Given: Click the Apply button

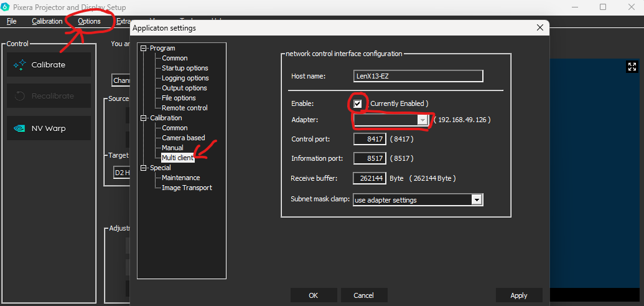Looking at the screenshot, I should [518, 295].
